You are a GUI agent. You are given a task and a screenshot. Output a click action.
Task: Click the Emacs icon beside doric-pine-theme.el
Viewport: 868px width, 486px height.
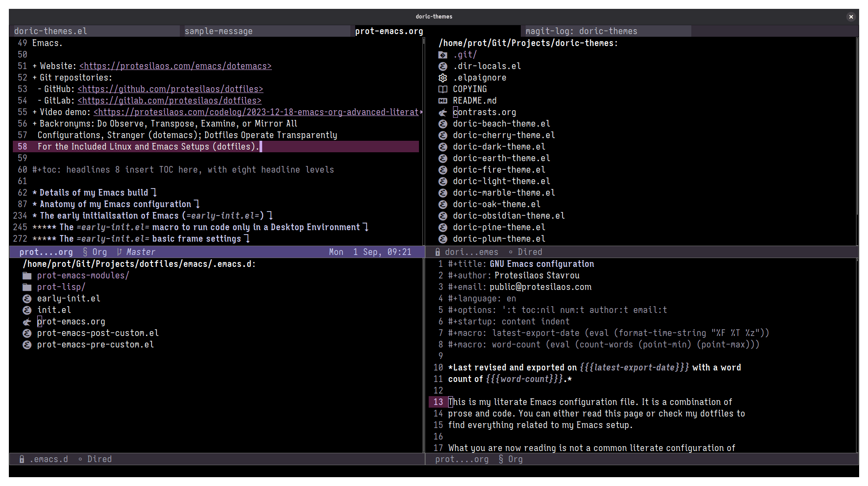coord(442,228)
